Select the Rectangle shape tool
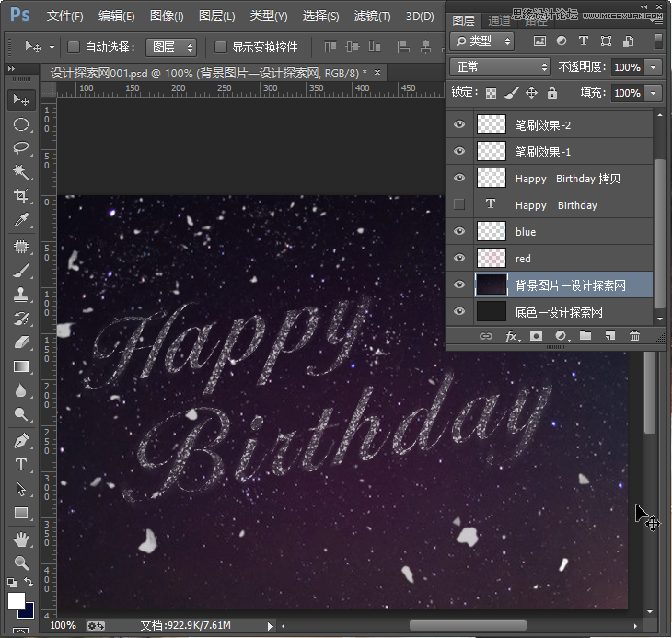This screenshot has width=672, height=638. pos(20,513)
